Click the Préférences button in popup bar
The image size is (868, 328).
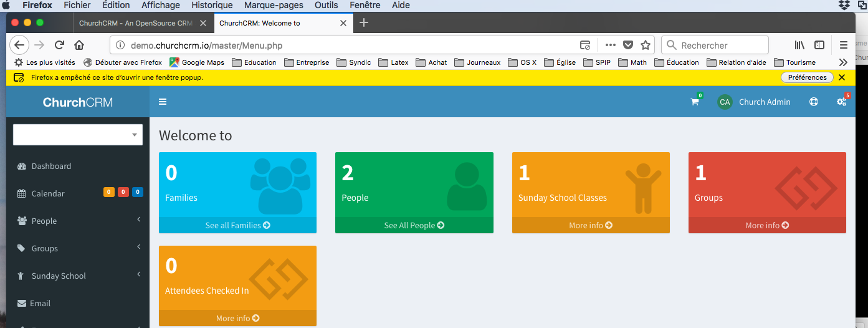click(807, 77)
